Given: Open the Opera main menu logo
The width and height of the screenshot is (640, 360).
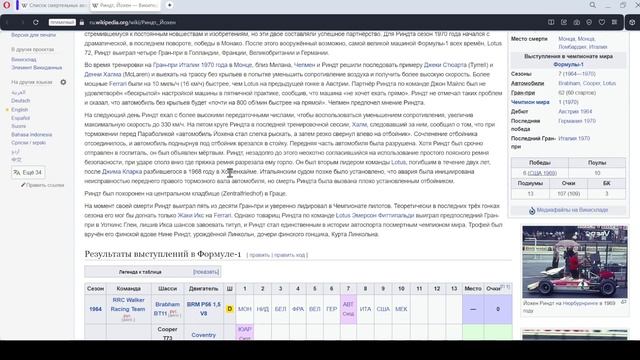Looking at the screenshot, I should tap(7, 5).
